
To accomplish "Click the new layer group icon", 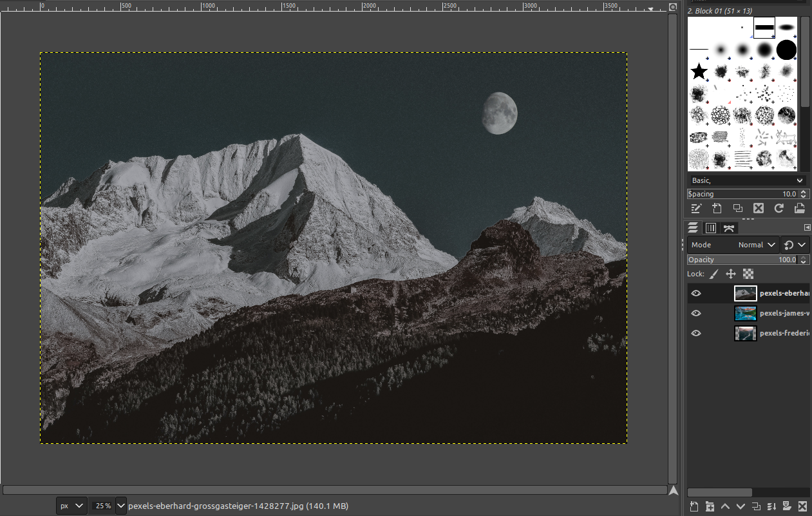I will pyautogui.click(x=710, y=506).
